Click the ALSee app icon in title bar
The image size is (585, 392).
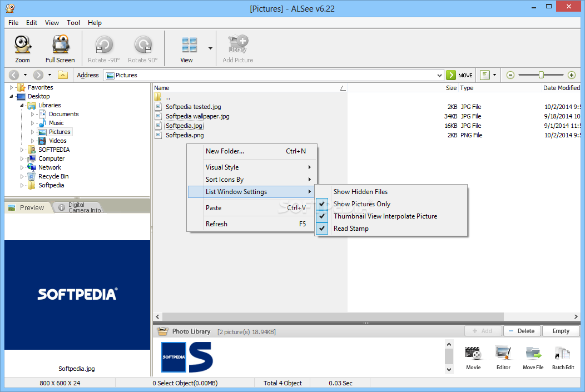click(10, 8)
